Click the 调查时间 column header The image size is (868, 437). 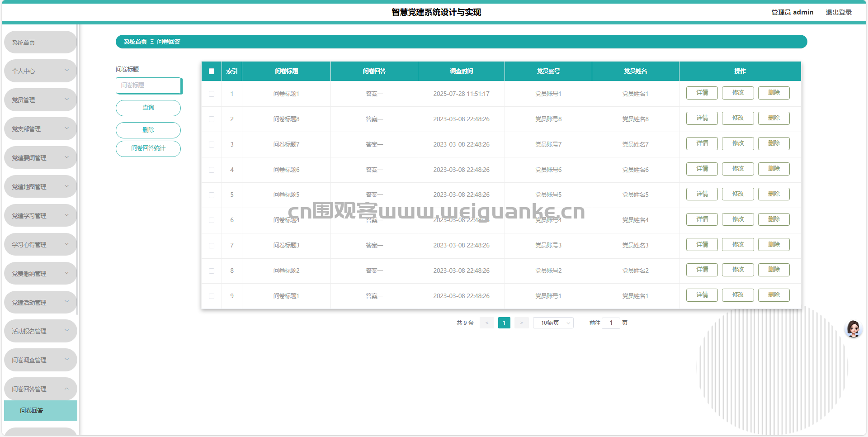(461, 71)
